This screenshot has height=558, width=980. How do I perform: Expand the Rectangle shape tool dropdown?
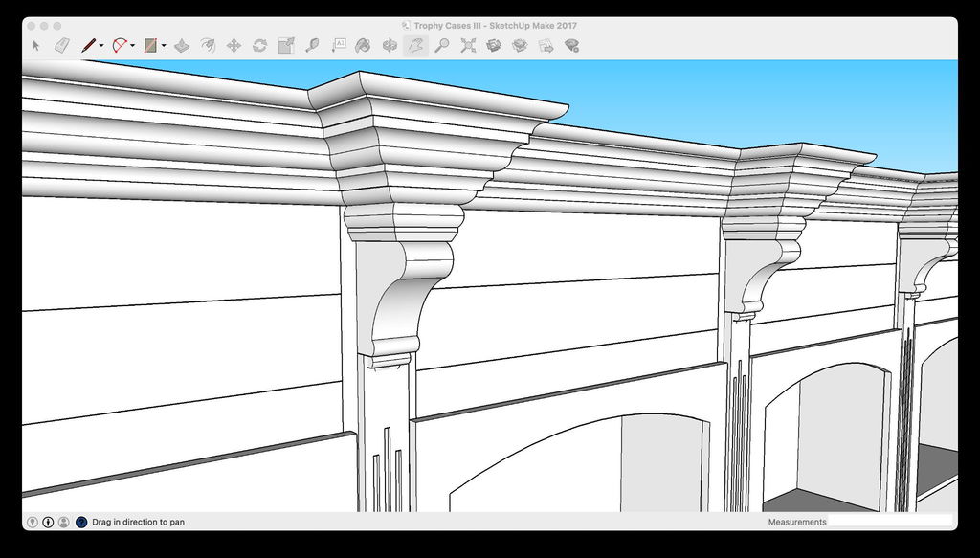164,45
